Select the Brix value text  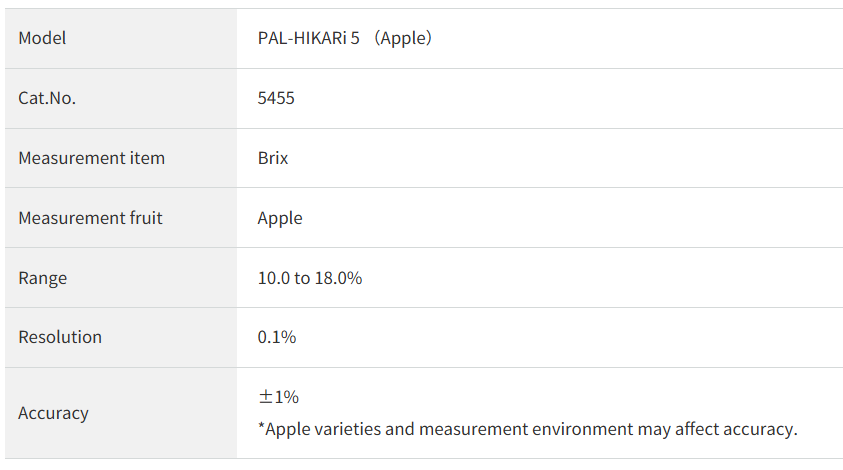pos(273,158)
